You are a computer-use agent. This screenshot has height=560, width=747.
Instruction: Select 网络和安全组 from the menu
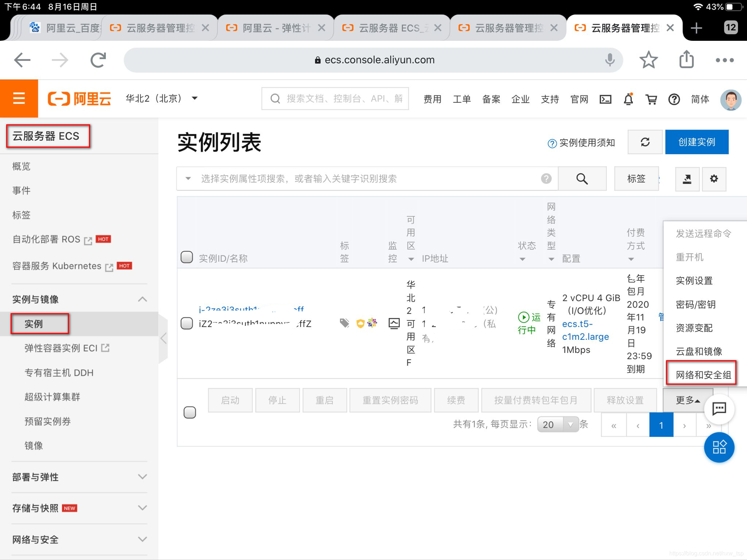tap(703, 375)
